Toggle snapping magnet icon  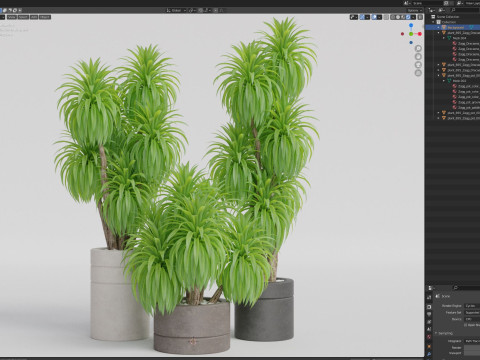click(200, 10)
